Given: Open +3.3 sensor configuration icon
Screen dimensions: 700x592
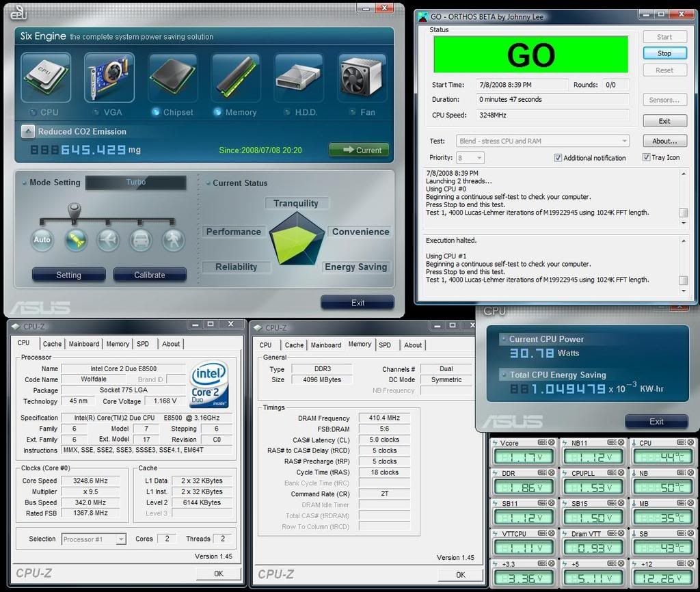Looking at the screenshot, I should coord(542,563).
